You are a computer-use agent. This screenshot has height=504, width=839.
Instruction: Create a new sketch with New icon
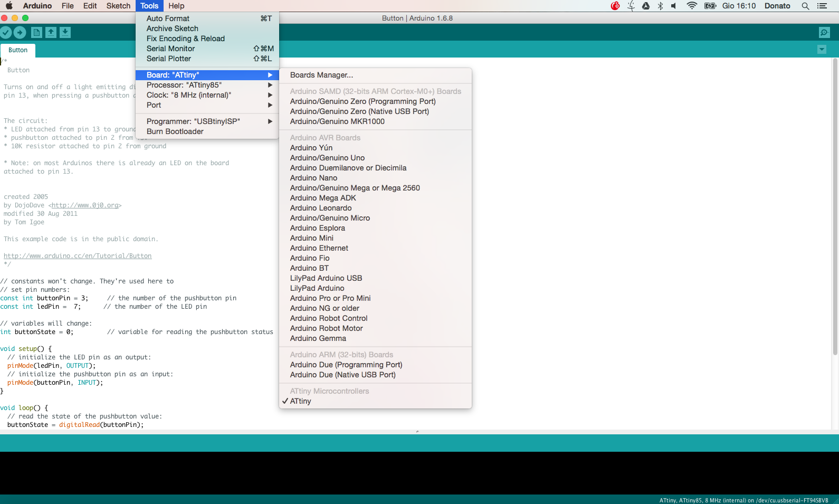tap(36, 33)
